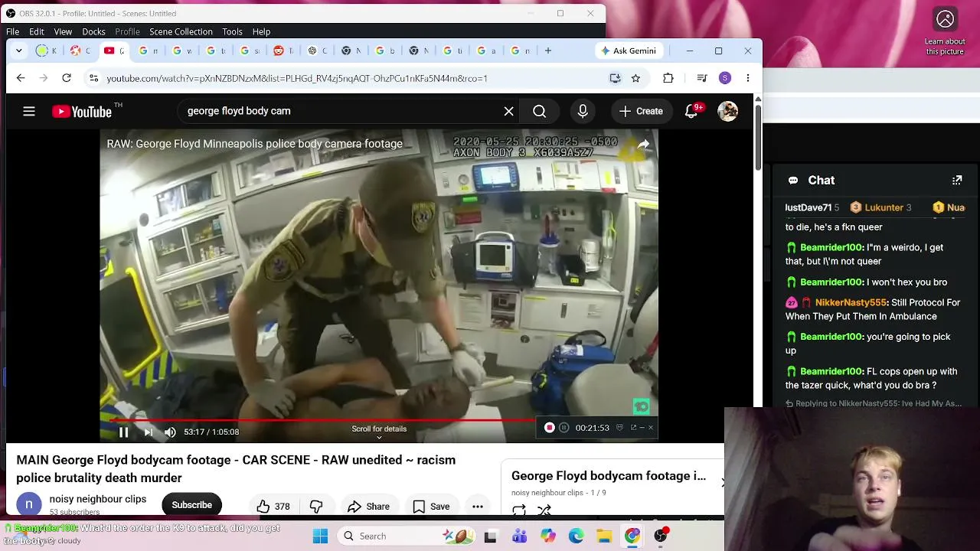Start a voice search with the microphone

tap(583, 111)
